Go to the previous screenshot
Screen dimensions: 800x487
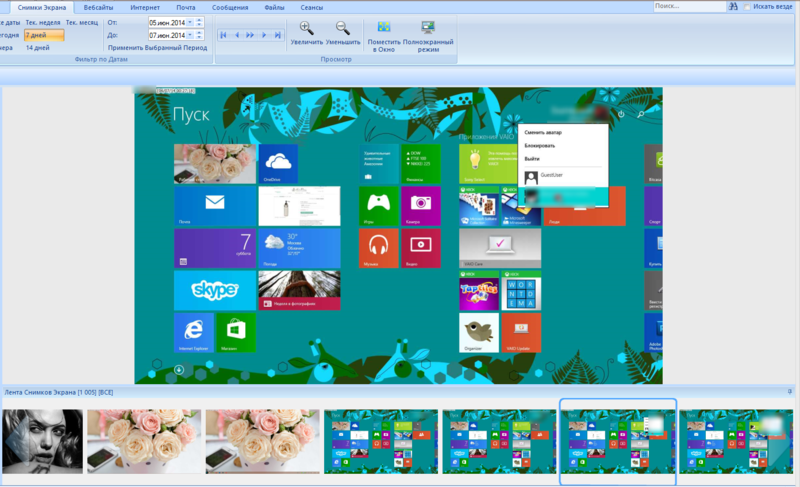click(x=237, y=35)
